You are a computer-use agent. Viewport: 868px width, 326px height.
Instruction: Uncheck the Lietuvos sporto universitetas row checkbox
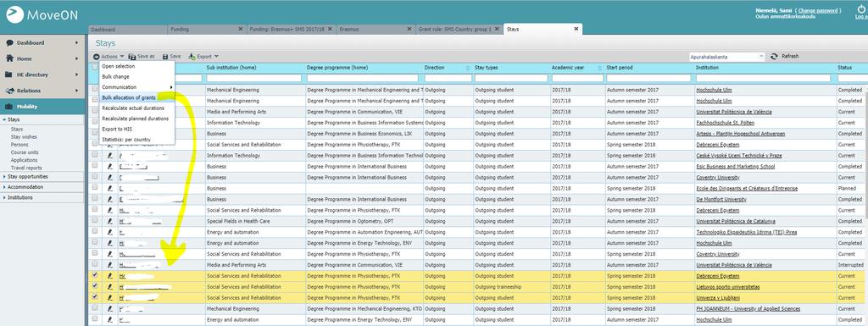95,285
